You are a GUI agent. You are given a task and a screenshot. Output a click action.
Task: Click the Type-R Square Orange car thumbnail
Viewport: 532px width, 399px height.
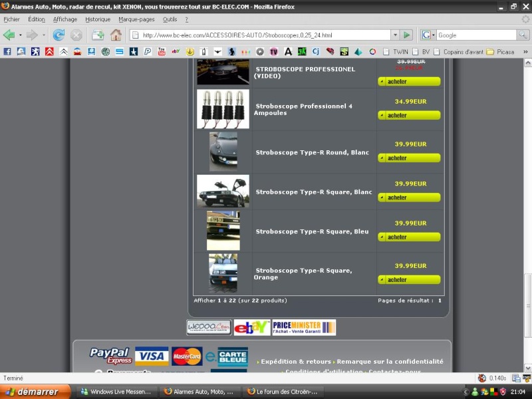pos(223,273)
